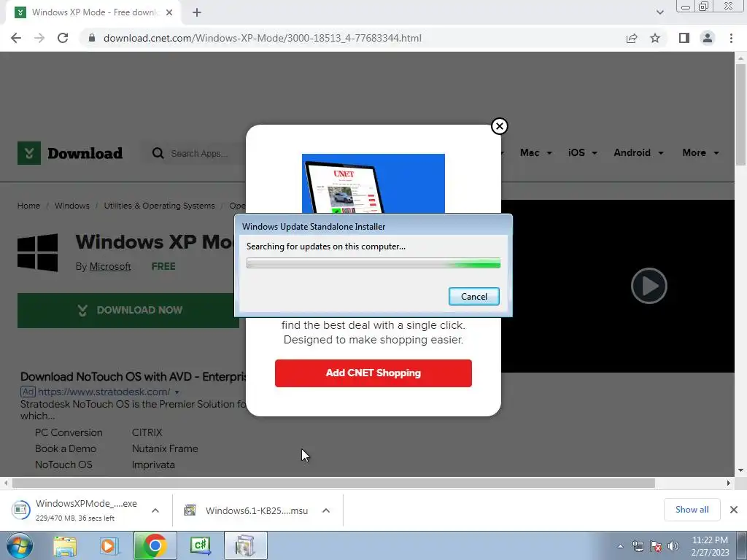Click the Windows logo product icon
The height and width of the screenshot is (560, 747).
[x=38, y=252]
